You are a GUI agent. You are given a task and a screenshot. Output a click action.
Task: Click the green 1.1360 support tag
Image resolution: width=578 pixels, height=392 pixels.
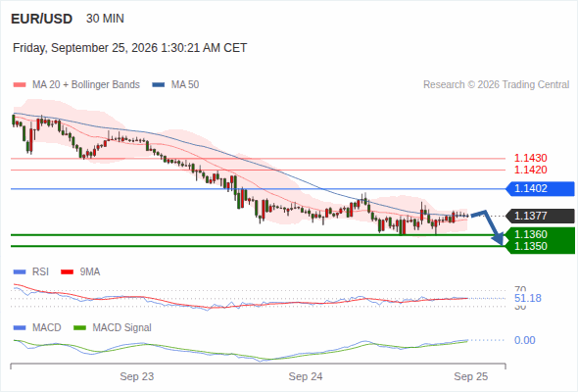pos(540,234)
